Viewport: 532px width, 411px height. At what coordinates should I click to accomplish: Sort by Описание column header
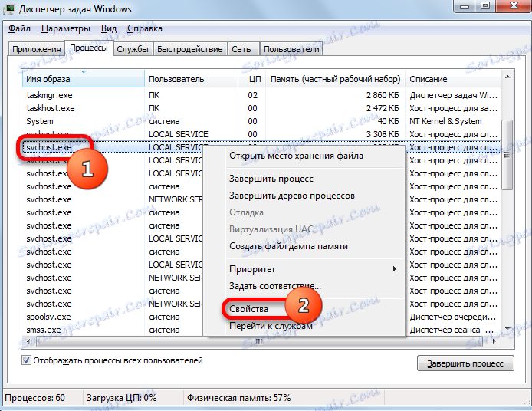click(x=452, y=79)
